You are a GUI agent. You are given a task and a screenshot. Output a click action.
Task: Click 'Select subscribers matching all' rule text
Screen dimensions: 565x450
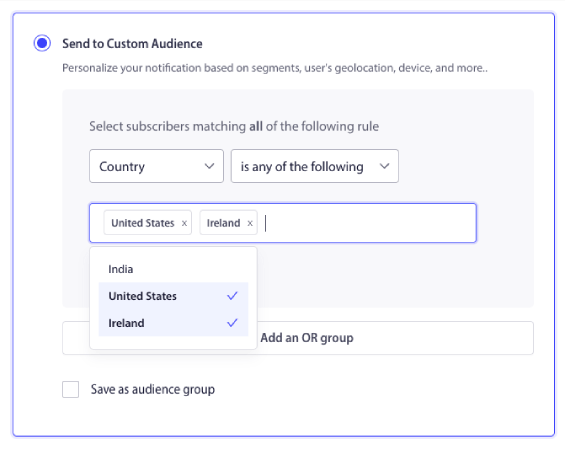pos(234,126)
